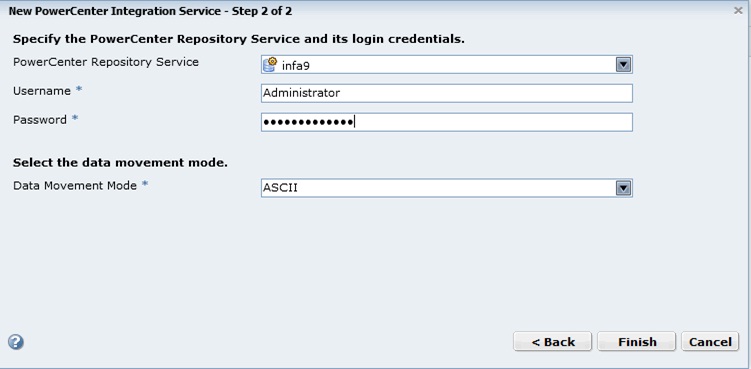Expand the Data Movement Mode dropdown arrow
This screenshot has width=751, height=369.
point(623,188)
